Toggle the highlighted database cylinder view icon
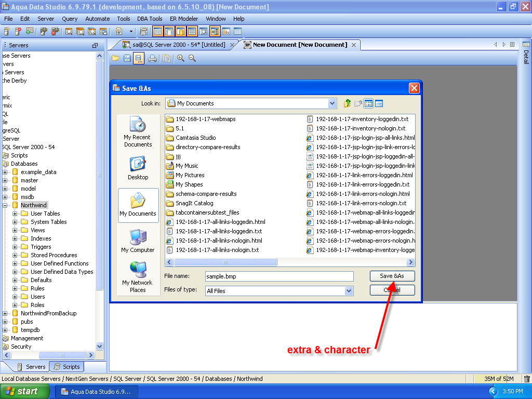Screen dimensions: 532x399 point(180,32)
